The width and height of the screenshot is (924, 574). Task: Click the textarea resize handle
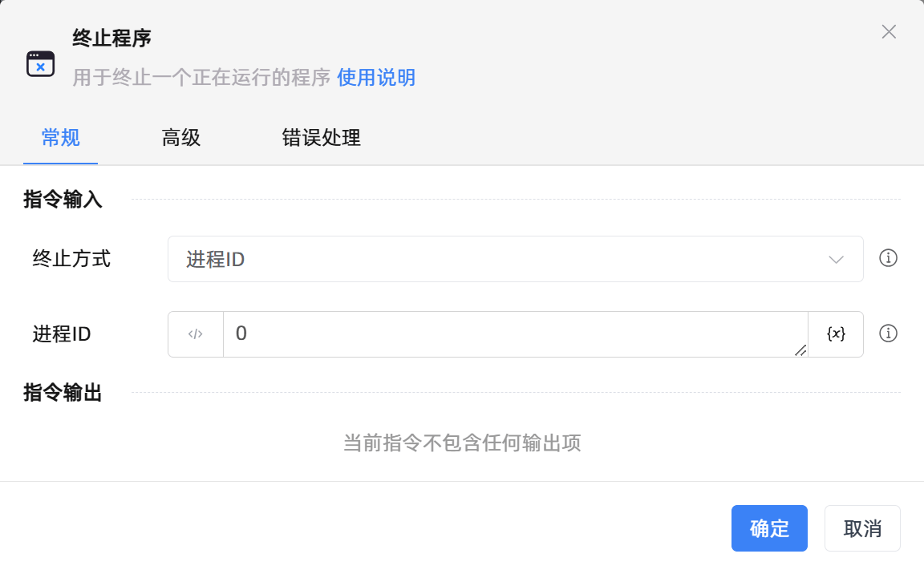click(800, 350)
